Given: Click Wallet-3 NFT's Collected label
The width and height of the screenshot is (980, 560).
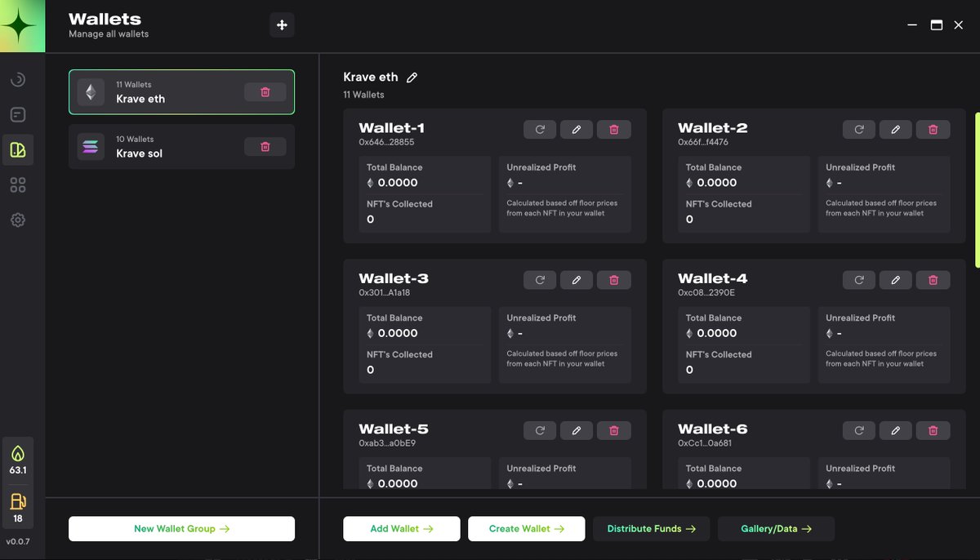Looking at the screenshot, I should click(399, 354).
